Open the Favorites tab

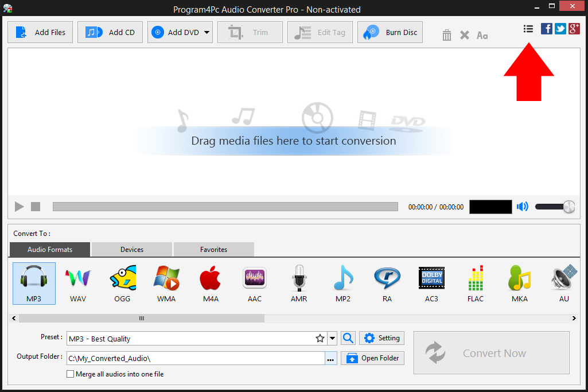point(213,249)
